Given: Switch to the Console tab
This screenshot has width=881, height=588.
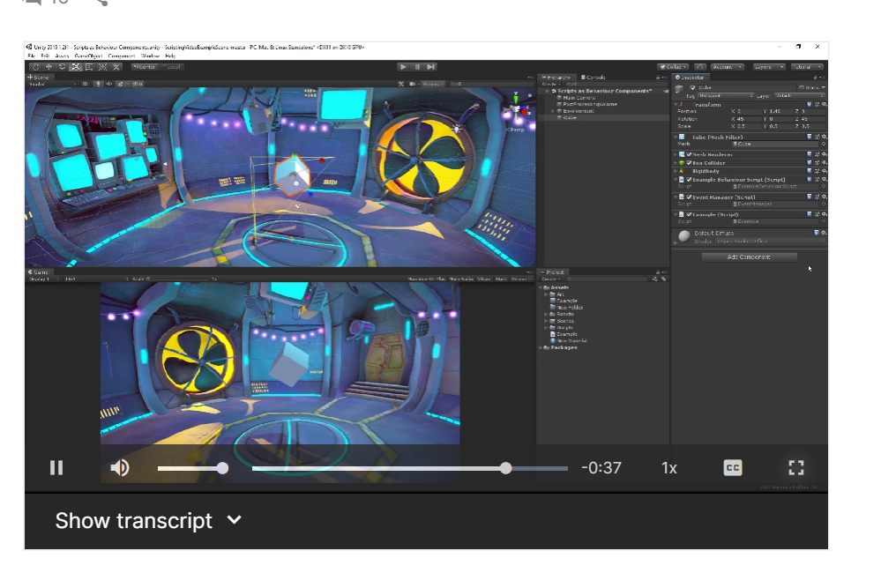Looking at the screenshot, I should click(594, 78).
